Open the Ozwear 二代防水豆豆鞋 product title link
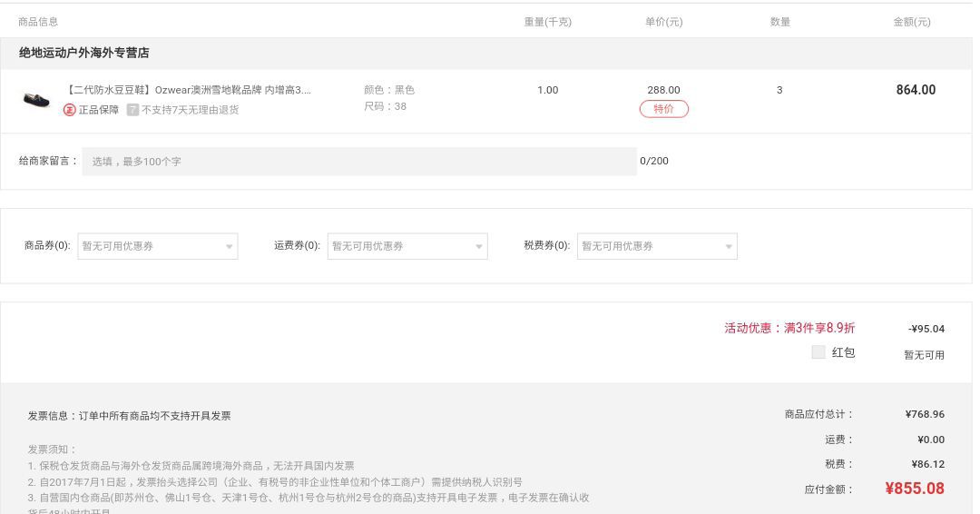This screenshot has height=514, width=980. click(189, 90)
